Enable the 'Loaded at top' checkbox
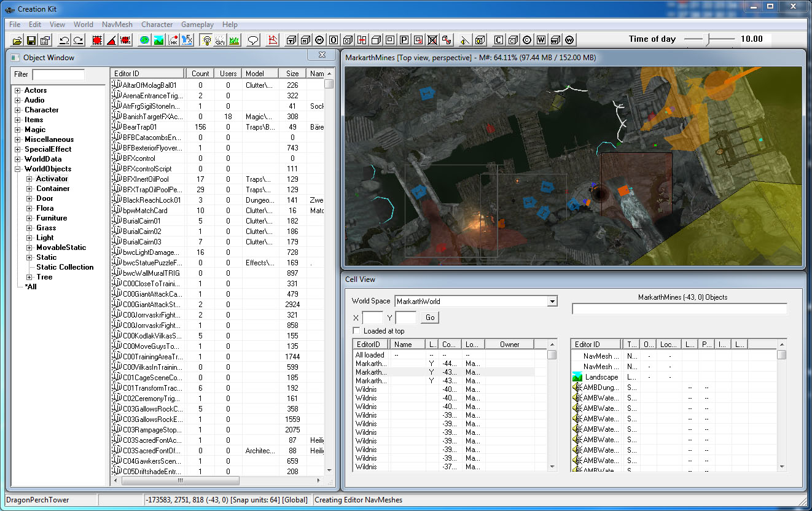812x511 pixels. [x=356, y=331]
